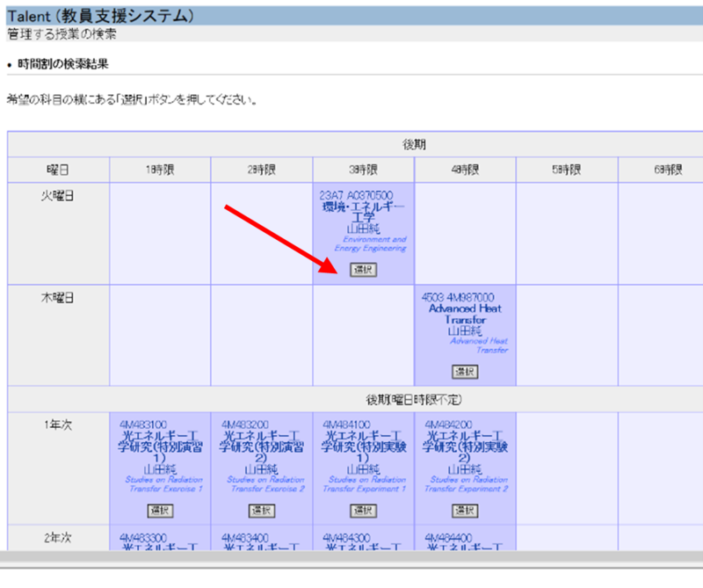Hit 選択 for Radiation Transfer Experiment 2

point(465,511)
